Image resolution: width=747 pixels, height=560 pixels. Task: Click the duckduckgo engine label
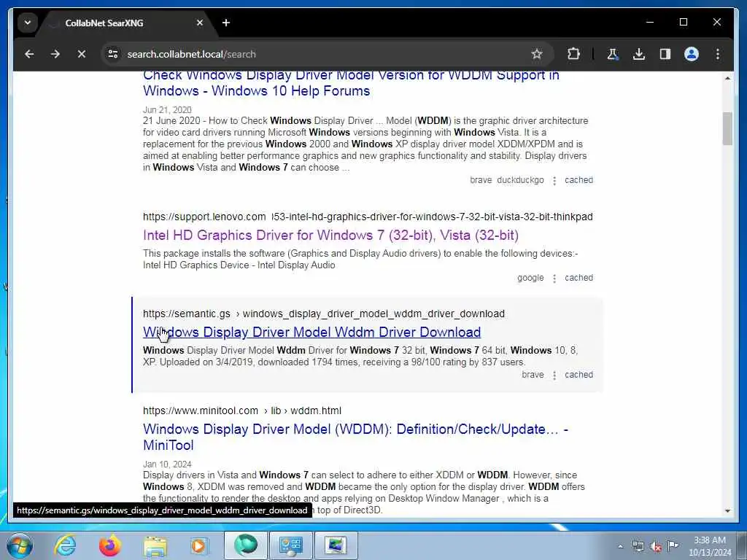[520, 180]
